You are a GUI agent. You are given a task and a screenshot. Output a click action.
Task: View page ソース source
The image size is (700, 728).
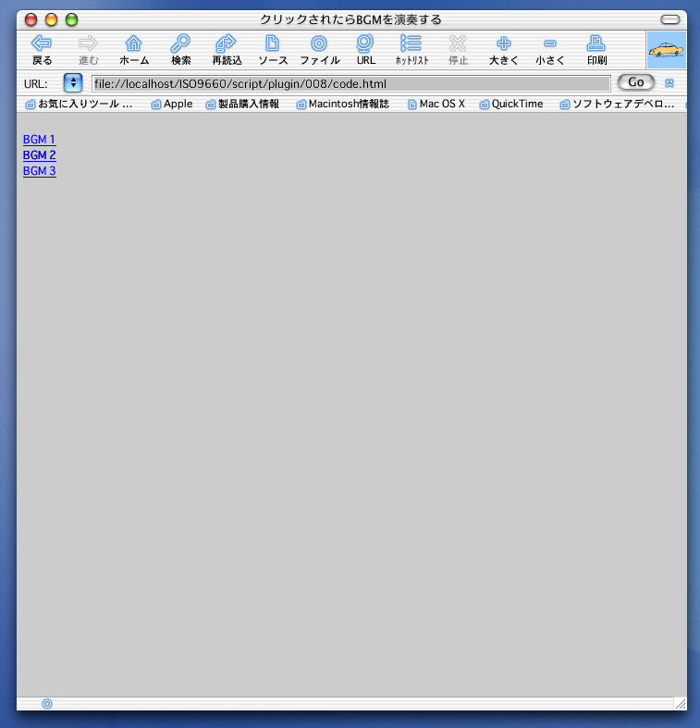pos(273,49)
